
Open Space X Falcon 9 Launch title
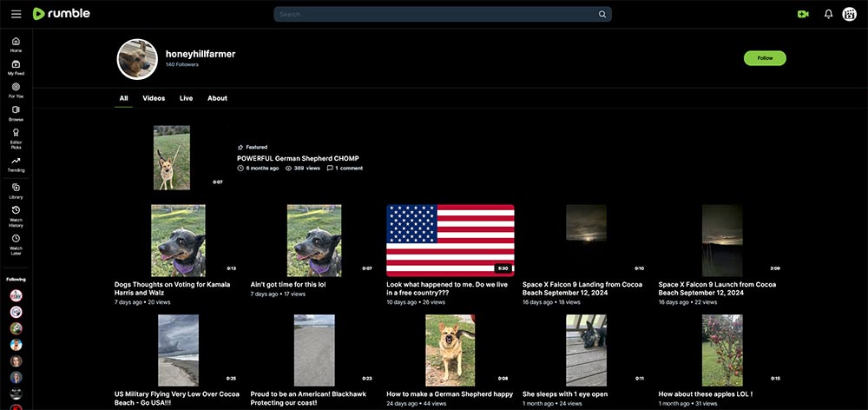click(718, 288)
